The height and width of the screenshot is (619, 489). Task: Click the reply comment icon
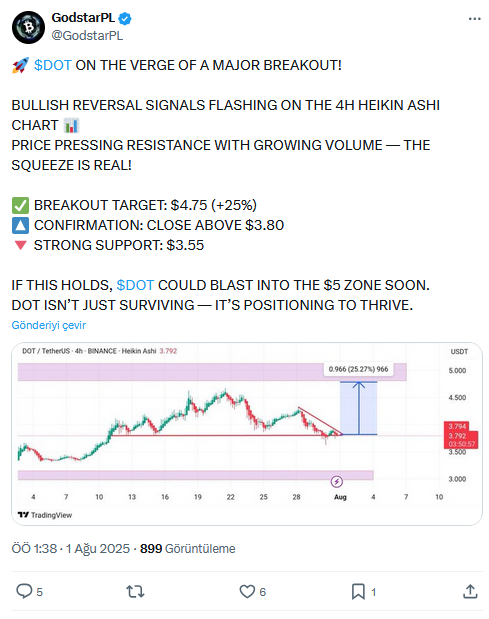24,591
